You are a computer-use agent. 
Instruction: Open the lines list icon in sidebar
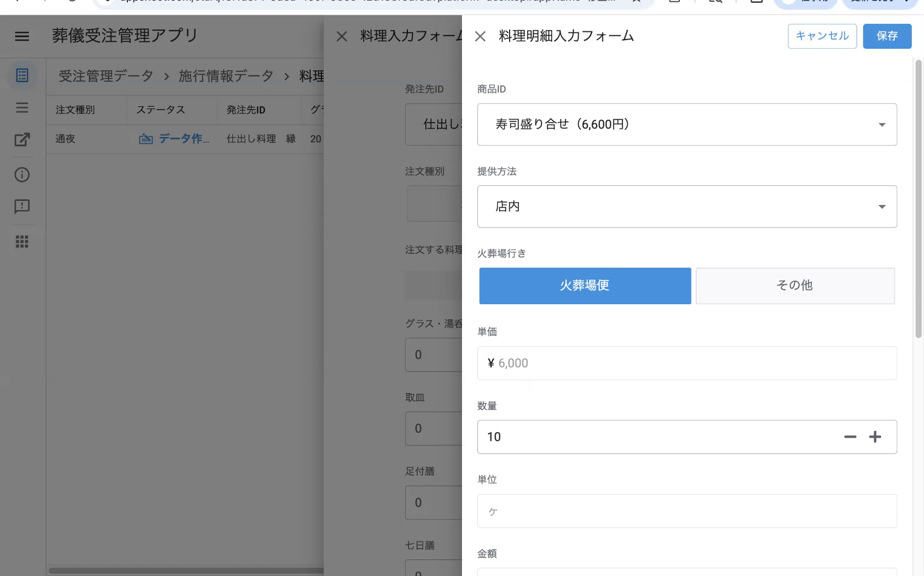coord(22,107)
